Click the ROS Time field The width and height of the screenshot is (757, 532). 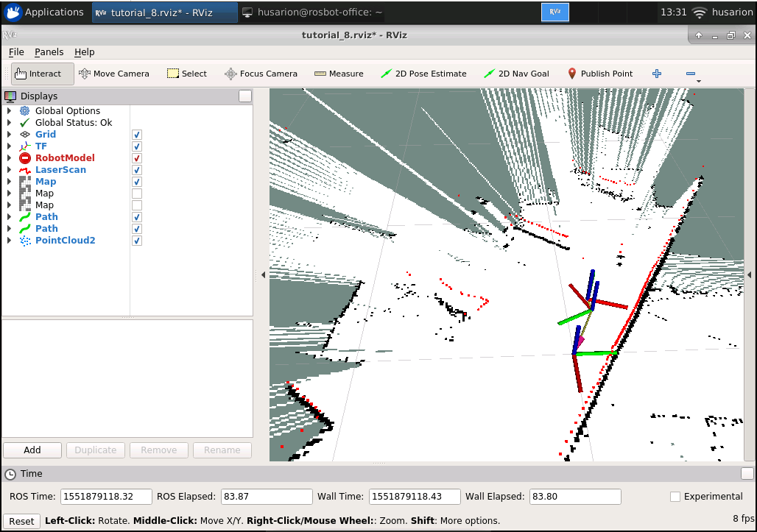106,496
